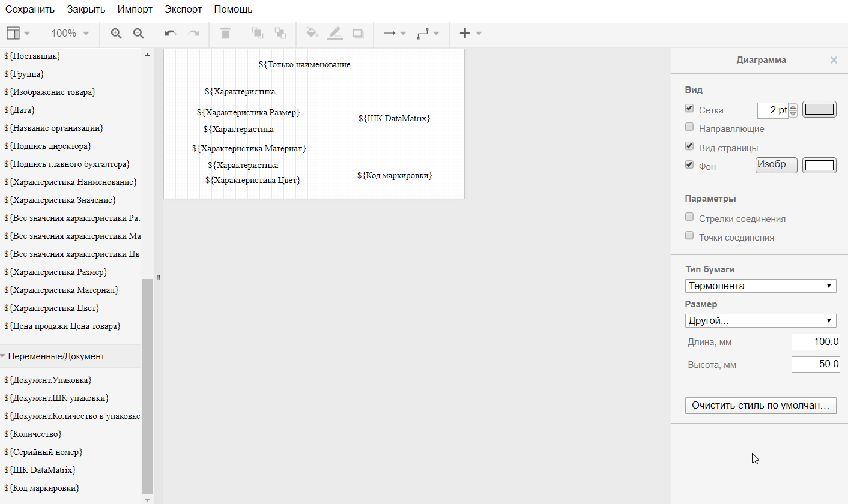Click the Line Color pencil icon
Viewport: 848px width, 504px height.
(335, 34)
